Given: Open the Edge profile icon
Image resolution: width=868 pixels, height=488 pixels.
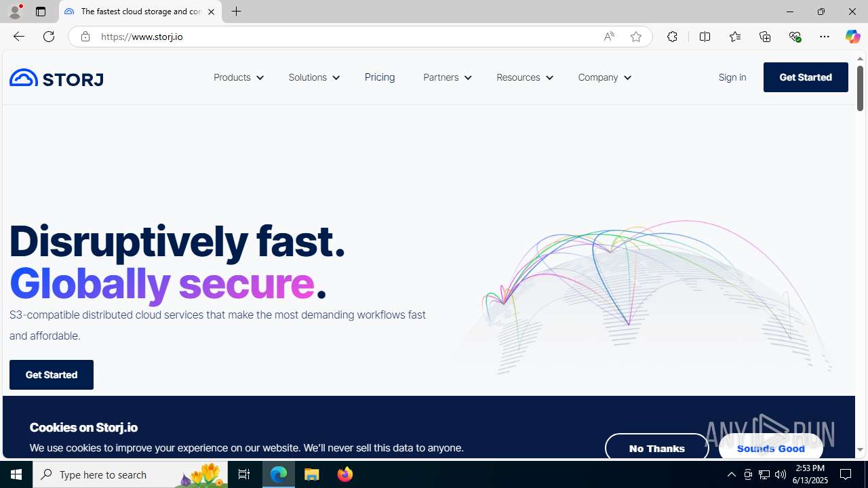Looking at the screenshot, I should coord(15,12).
